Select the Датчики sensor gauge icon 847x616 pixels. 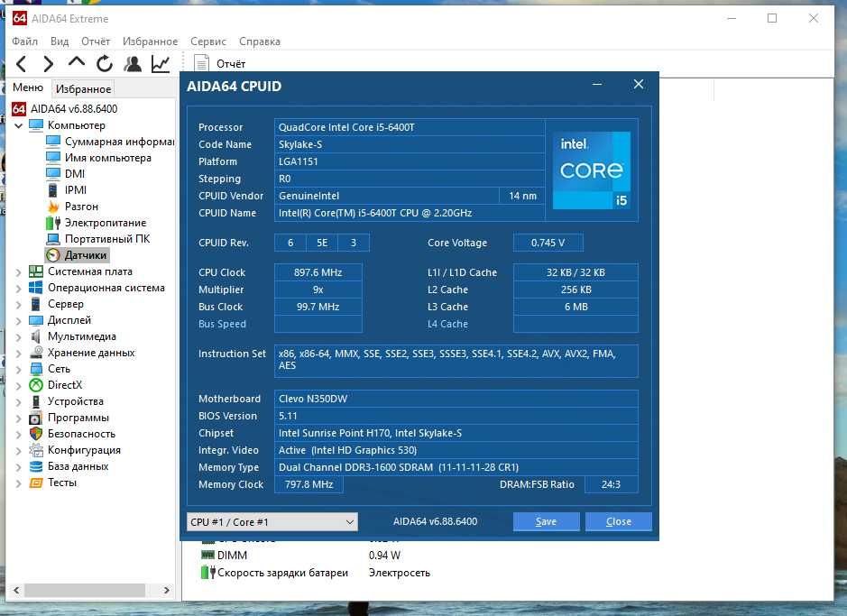pos(53,255)
